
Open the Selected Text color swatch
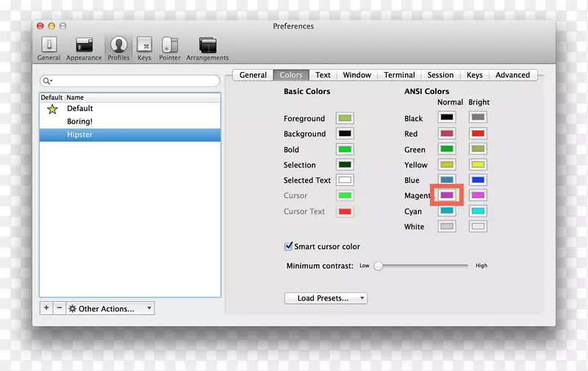click(x=345, y=180)
